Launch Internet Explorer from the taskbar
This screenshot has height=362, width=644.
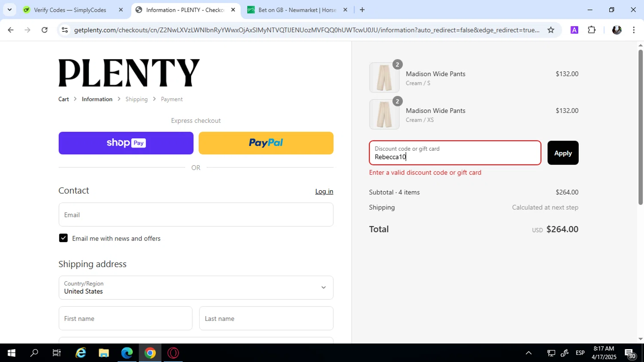tap(81, 353)
